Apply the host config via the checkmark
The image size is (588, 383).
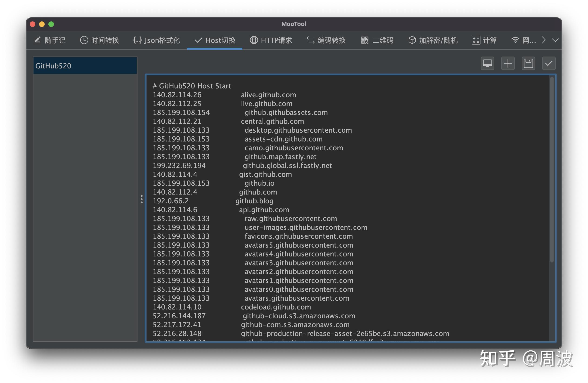pyautogui.click(x=548, y=63)
